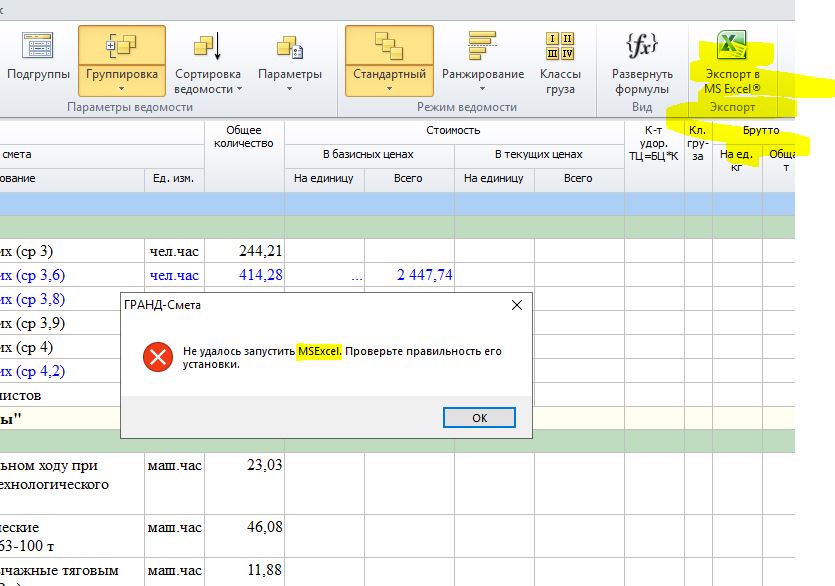835x586 pixels.
Task: Click the Ед. изм. column header
Action: (174, 178)
